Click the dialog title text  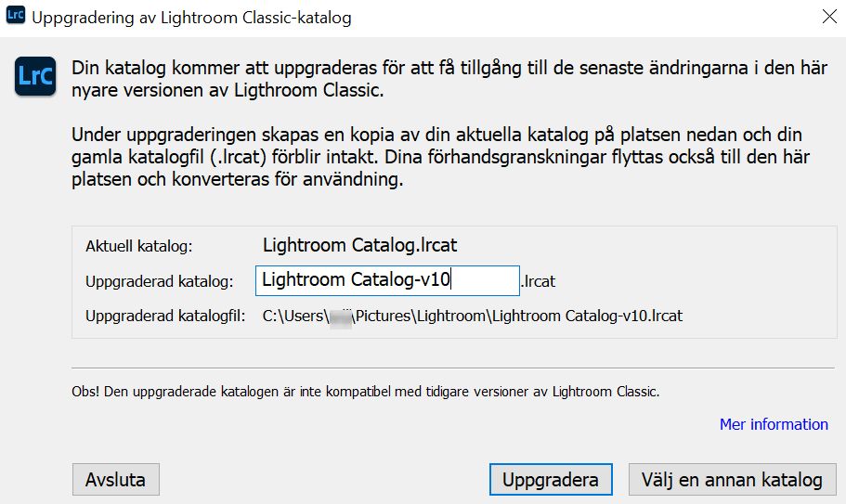(192, 18)
